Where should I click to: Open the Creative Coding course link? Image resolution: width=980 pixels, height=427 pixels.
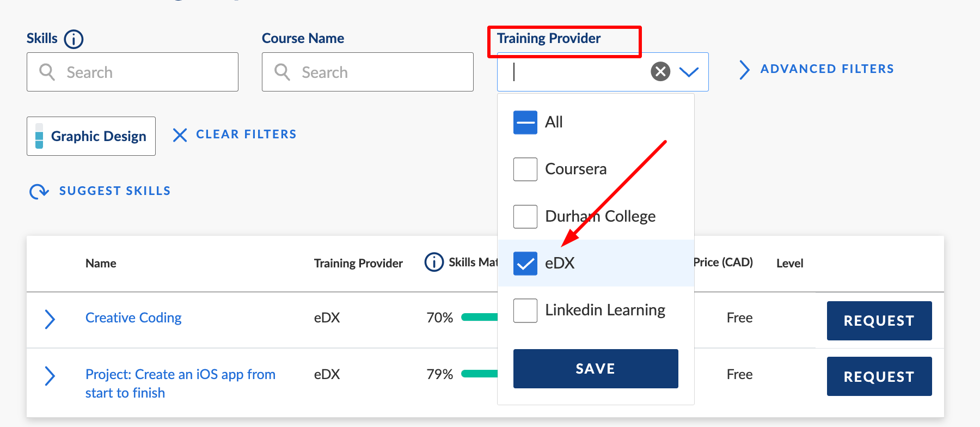pyautogui.click(x=133, y=318)
